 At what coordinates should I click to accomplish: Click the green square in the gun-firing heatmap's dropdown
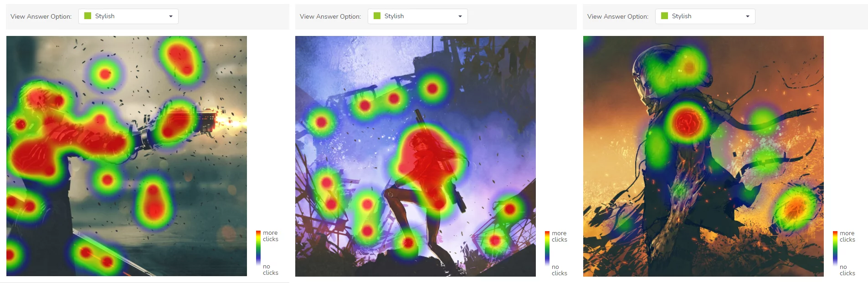pyautogui.click(x=88, y=16)
